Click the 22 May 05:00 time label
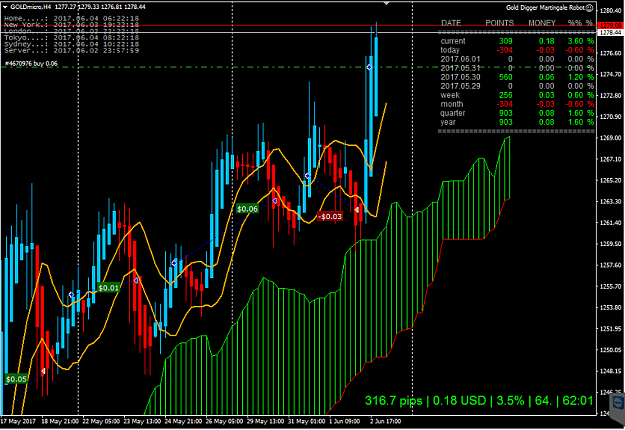 [101, 421]
